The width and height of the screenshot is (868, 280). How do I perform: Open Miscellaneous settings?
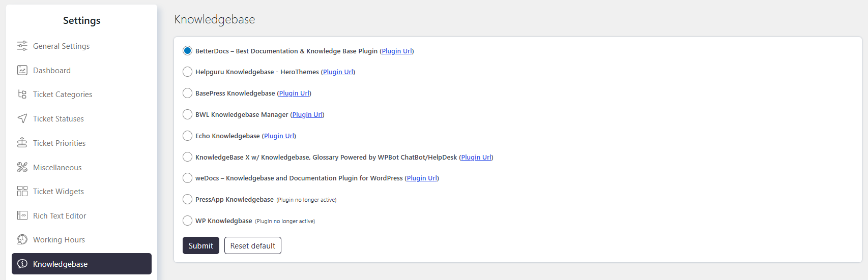81,167
